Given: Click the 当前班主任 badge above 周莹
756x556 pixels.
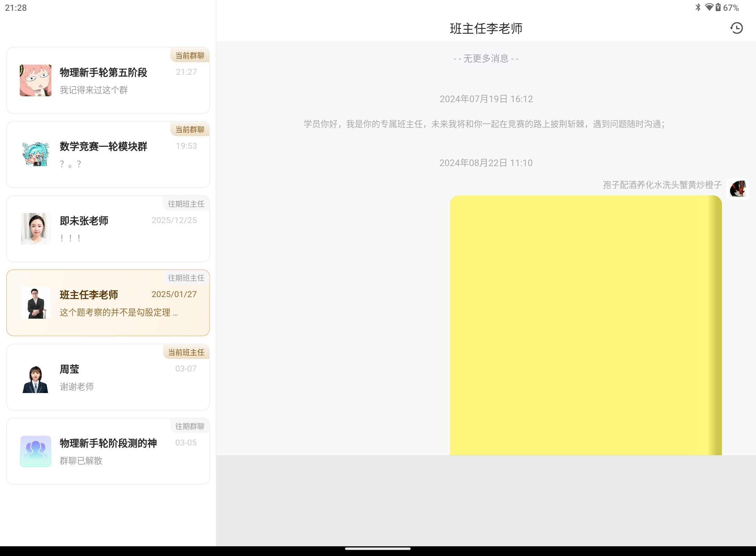Looking at the screenshot, I should click(186, 352).
